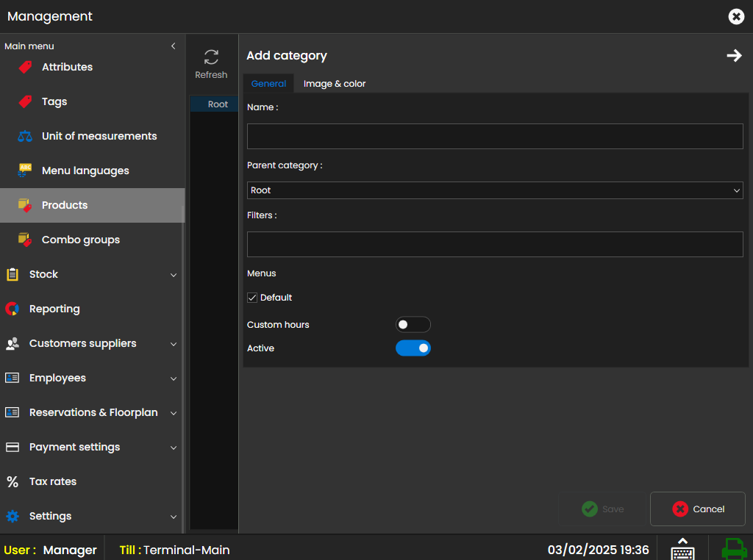This screenshot has width=753, height=560.
Task: Turn off the Active toggle
Action: pos(413,348)
